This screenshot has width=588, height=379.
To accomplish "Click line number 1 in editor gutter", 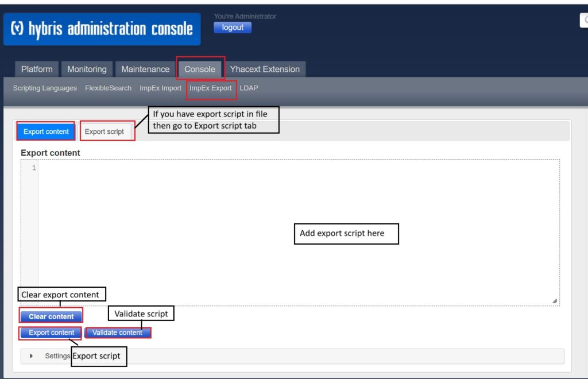I will 34,168.
